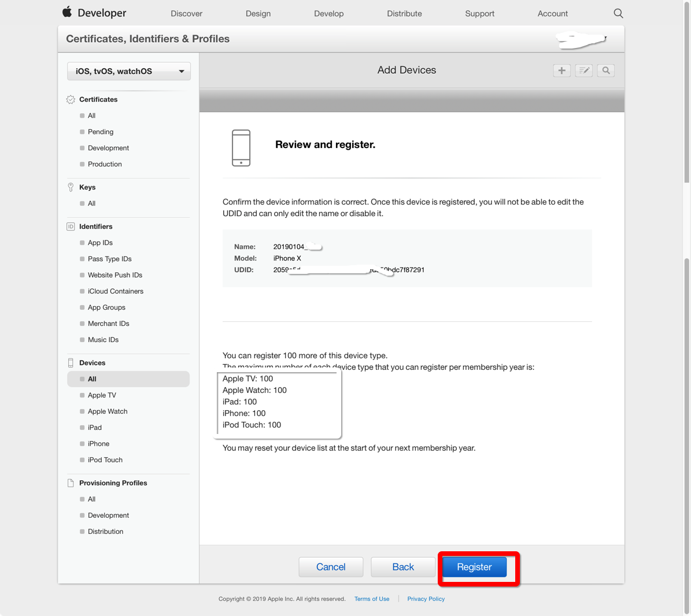Select Pending certificates
This screenshot has height=616, width=691.
coord(101,132)
